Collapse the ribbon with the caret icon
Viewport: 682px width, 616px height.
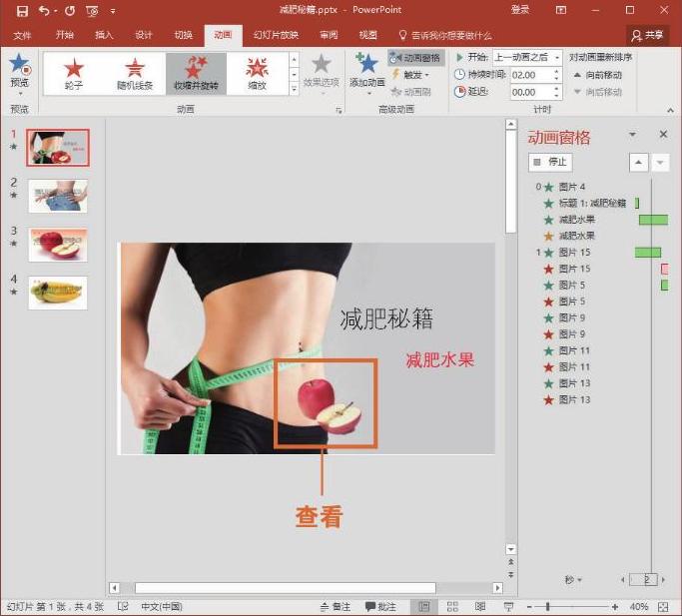point(670,111)
